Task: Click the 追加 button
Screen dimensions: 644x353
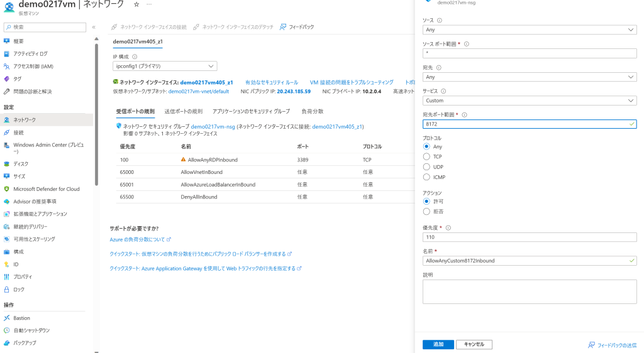Action: [x=438, y=344]
